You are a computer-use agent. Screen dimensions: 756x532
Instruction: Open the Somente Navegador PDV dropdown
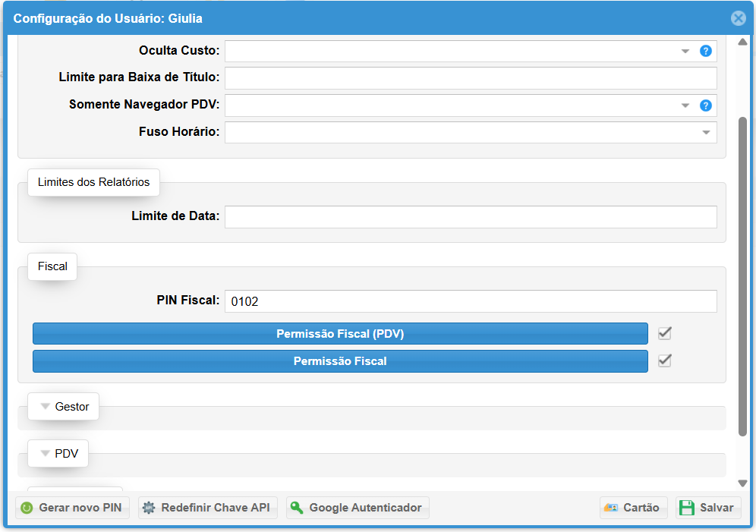(x=685, y=105)
